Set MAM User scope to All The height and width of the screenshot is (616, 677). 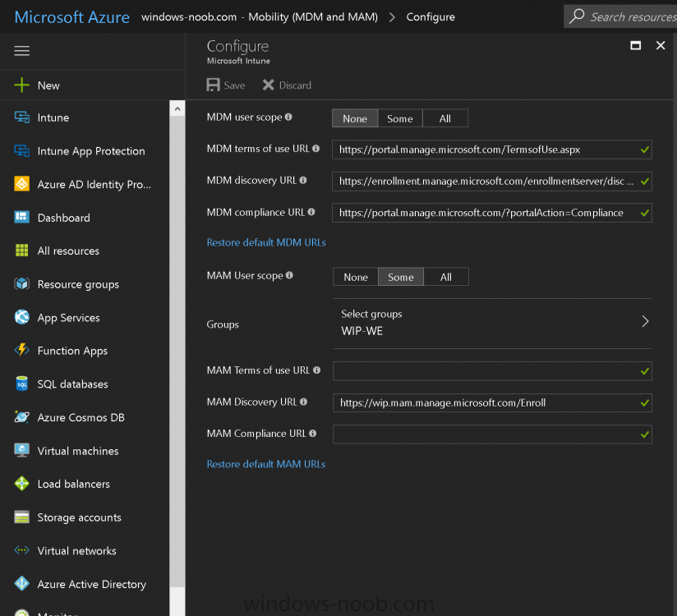(x=446, y=277)
